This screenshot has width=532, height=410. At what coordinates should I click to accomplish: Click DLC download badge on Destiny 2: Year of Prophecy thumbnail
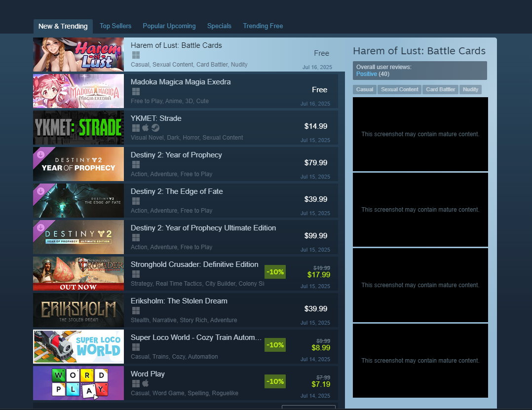(40, 154)
